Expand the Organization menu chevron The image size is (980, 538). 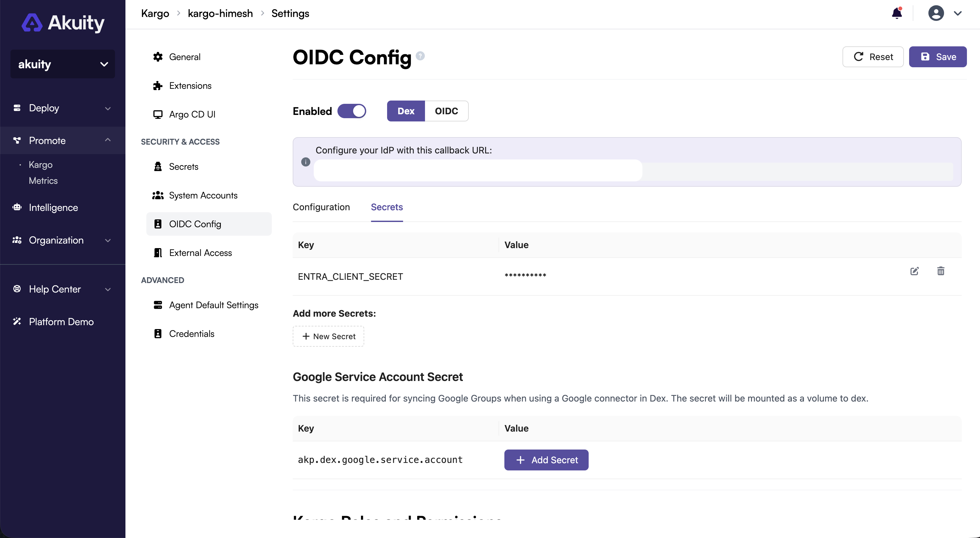pyautogui.click(x=108, y=240)
